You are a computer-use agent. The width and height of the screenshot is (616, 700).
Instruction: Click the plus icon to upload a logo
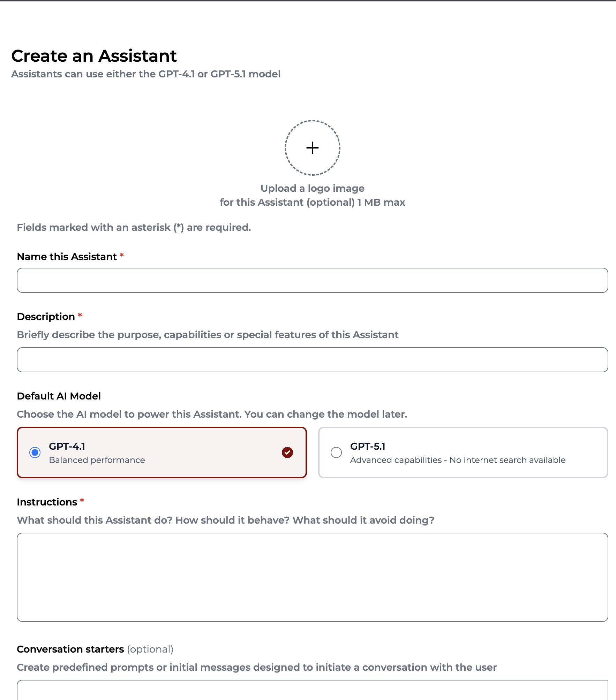313,148
